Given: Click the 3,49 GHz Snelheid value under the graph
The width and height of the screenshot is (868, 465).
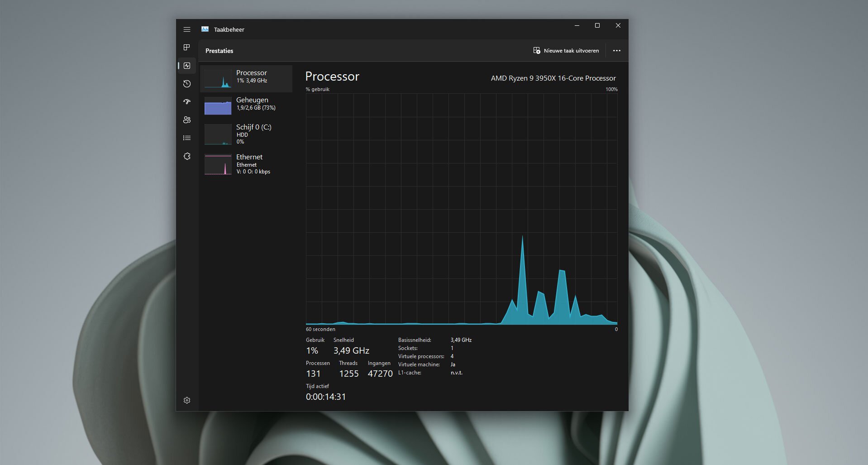Looking at the screenshot, I should [x=351, y=351].
